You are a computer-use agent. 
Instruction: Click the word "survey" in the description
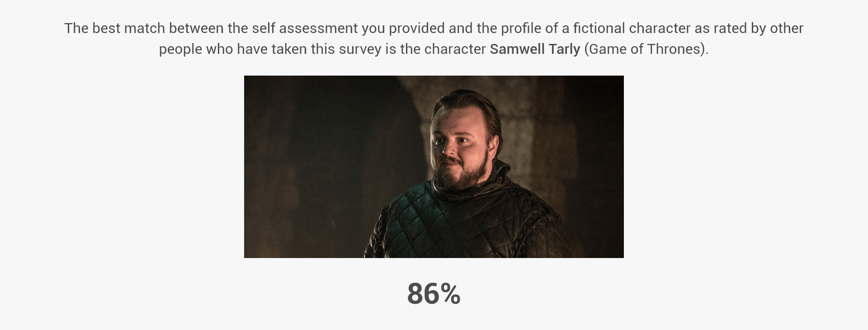pos(360,49)
